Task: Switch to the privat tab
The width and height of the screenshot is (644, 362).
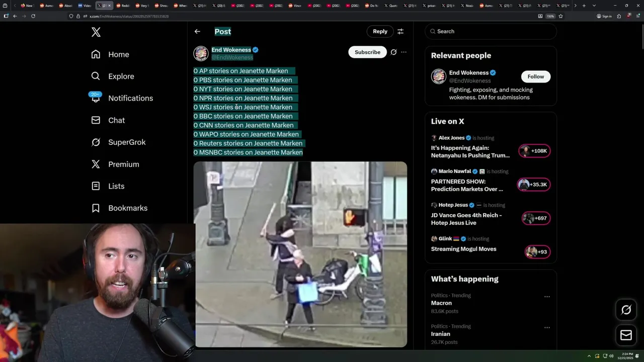Action: click(429, 6)
